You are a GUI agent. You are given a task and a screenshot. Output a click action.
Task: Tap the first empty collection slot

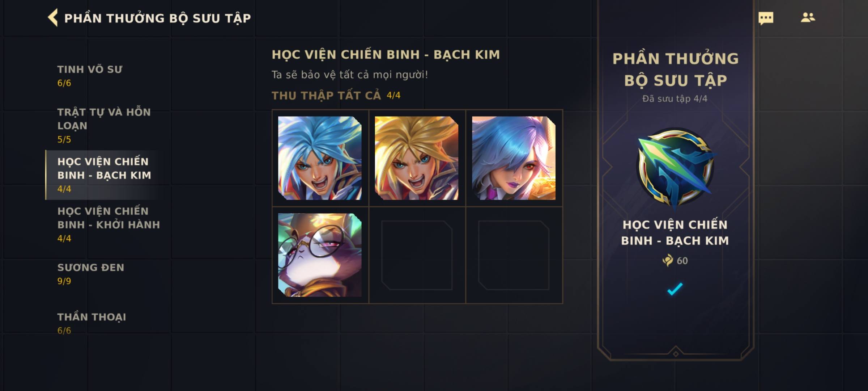click(x=417, y=255)
